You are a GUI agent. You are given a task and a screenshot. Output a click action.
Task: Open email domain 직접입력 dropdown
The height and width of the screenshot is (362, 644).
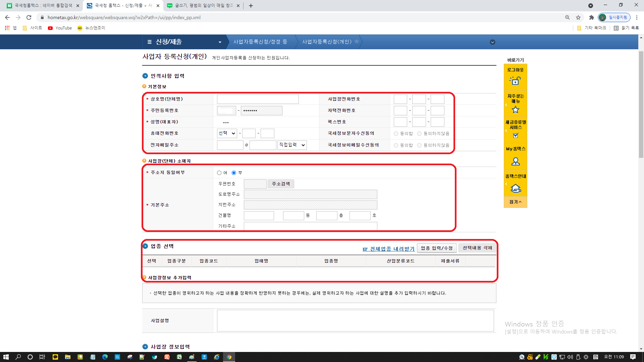coord(292,145)
